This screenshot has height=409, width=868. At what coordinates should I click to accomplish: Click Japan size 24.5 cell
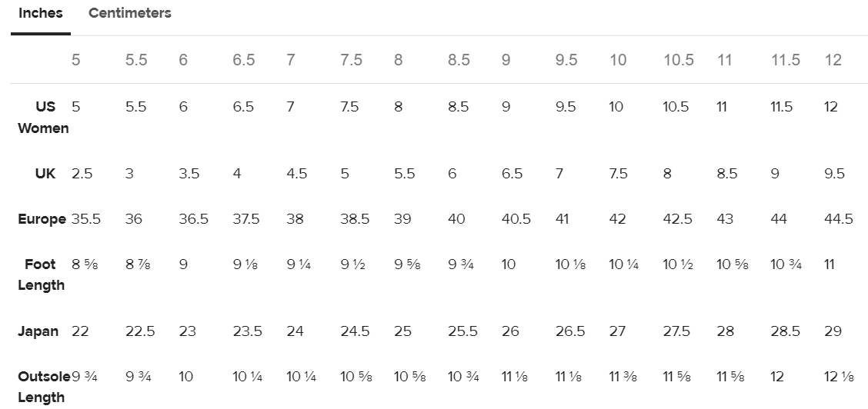(355, 331)
